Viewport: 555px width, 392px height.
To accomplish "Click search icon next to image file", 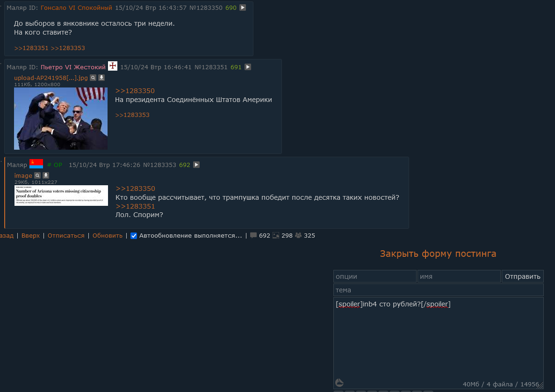I will 37,175.
